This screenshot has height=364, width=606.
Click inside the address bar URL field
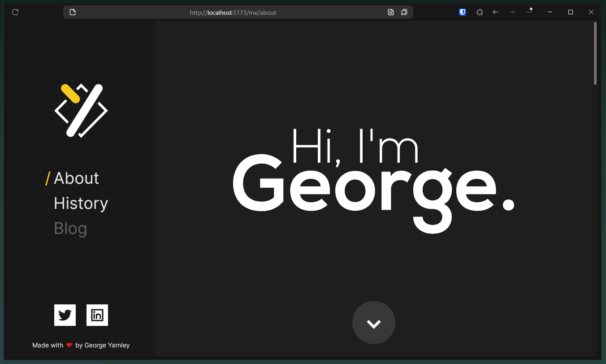click(x=233, y=12)
